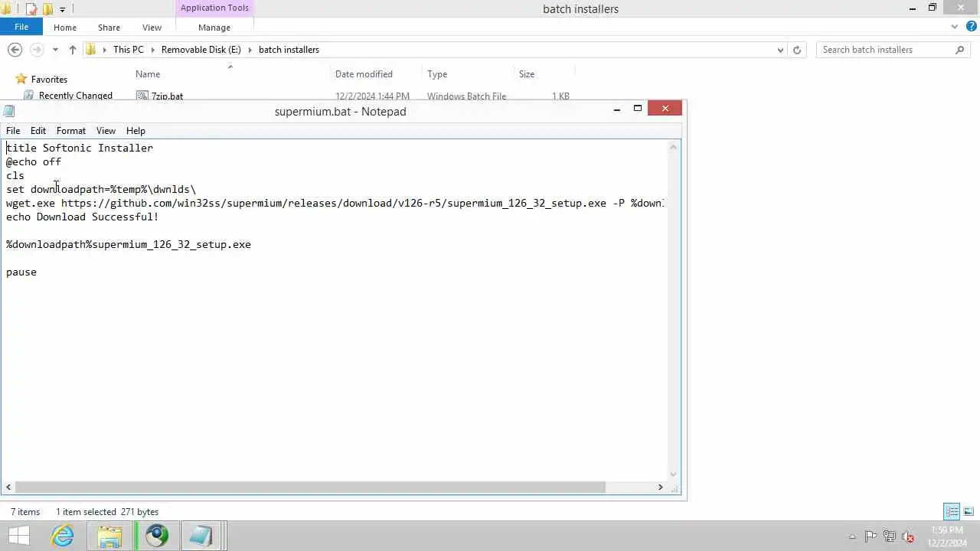Switch to Explorer's View ribbon tab
Viewport: 980px width, 551px height.
(152, 28)
